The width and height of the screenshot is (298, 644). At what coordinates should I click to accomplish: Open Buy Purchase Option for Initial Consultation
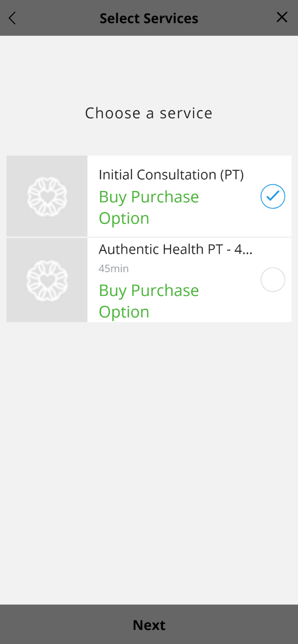(149, 207)
